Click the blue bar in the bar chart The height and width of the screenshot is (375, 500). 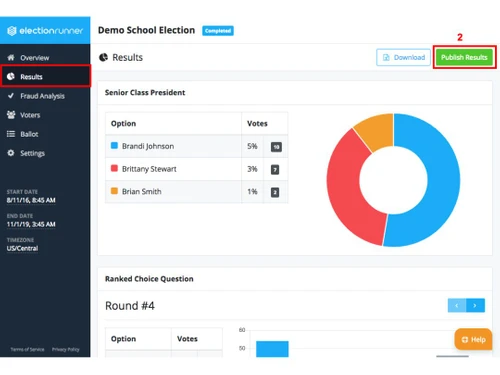272,349
